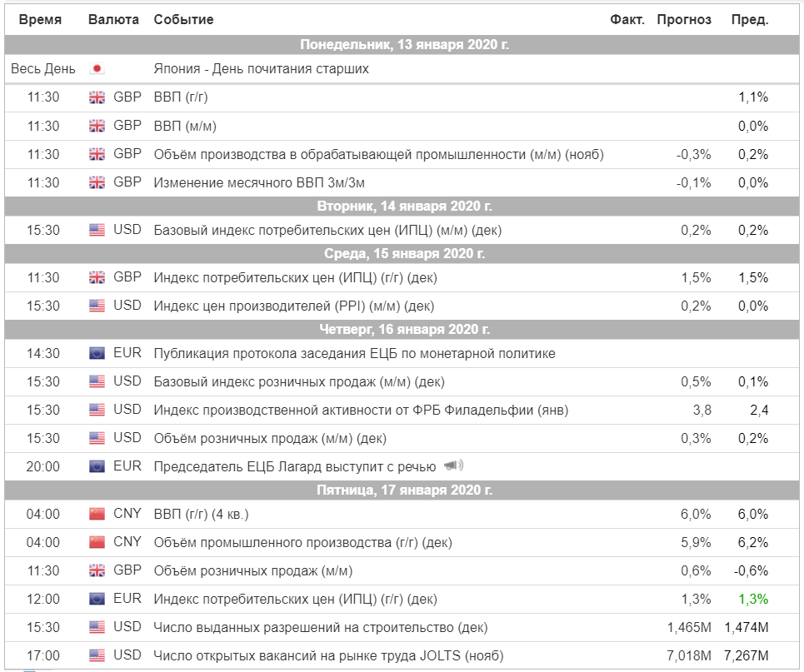Click the US flag beside the JOLTS event
The height and width of the screenshot is (672, 804).
point(97,655)
